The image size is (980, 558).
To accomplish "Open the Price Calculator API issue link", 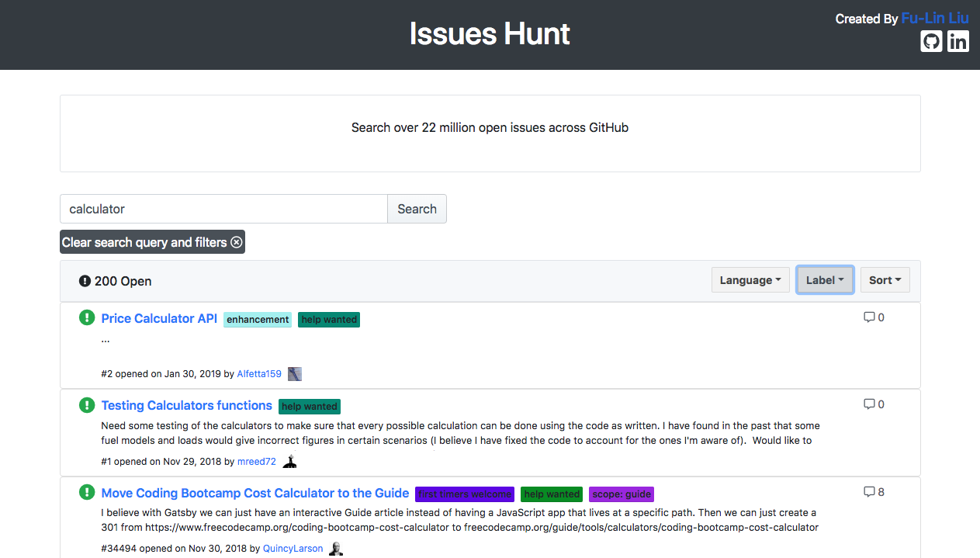I will point(158,318).
